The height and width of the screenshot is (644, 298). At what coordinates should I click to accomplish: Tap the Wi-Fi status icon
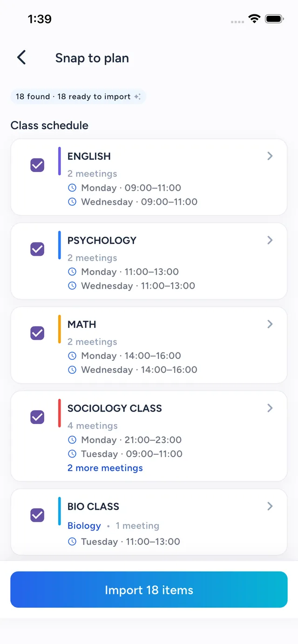pyautogui.click(x=254, y=19)
